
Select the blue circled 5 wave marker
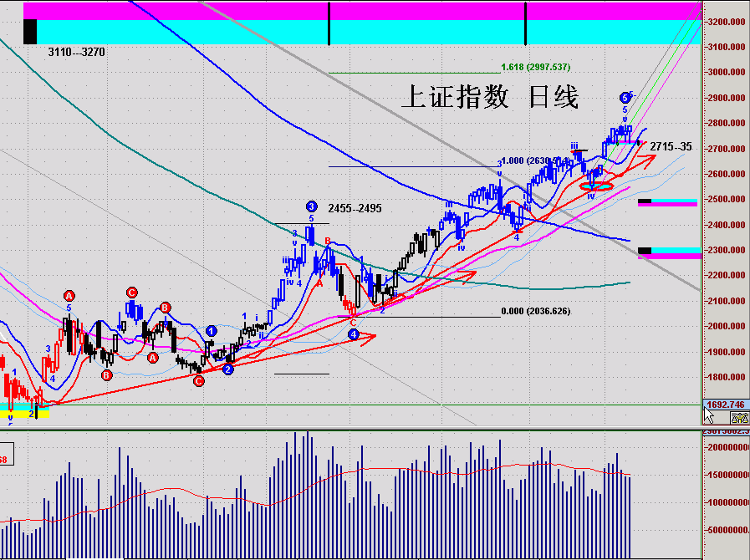pyautogui.click(x=625, y=98)
